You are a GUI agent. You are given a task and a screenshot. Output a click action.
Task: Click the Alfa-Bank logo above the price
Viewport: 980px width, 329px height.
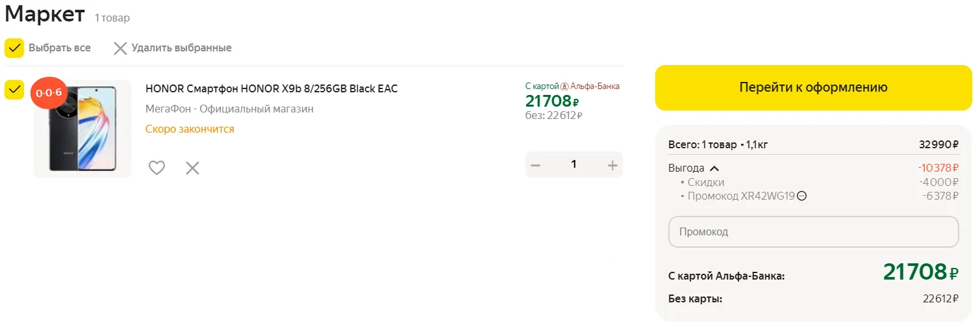(x=564, y=86)
